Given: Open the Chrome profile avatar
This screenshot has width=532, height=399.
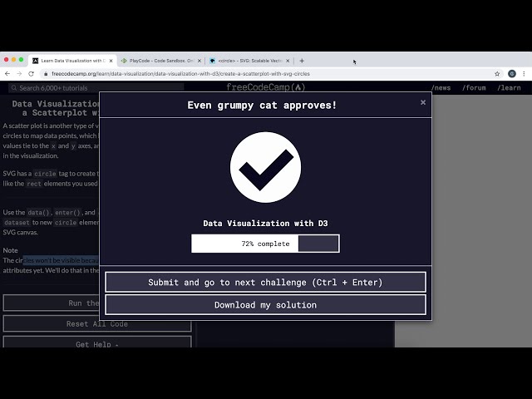Looking at the screenshot, I should [511, 73].
